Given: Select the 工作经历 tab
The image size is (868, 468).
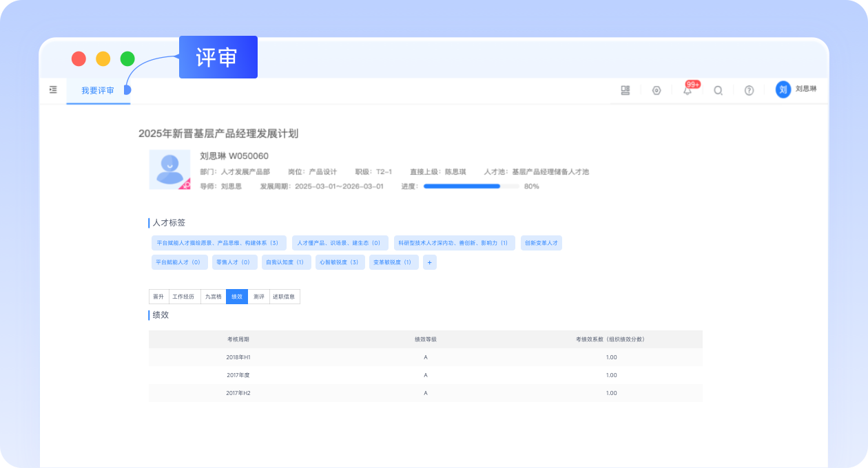Looking at the screenshot, I should pyautogui.click(x=184, y=297).
